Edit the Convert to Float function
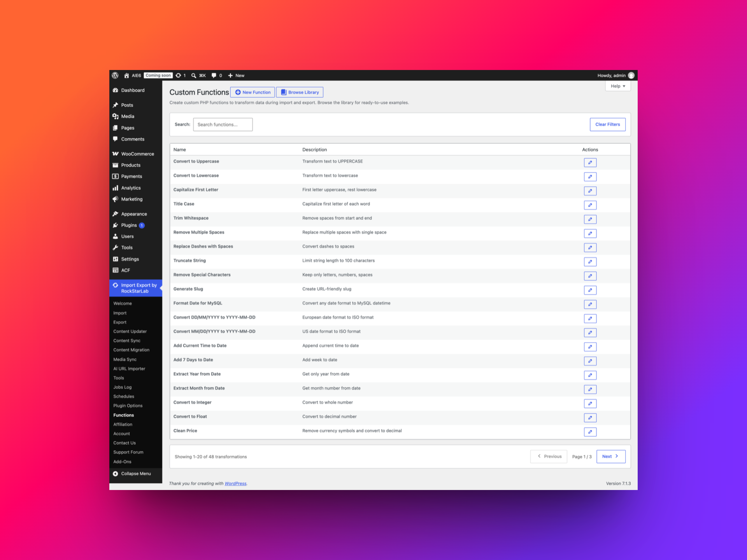The height and width of the screenshot is (560, 747). pos(590,418)
